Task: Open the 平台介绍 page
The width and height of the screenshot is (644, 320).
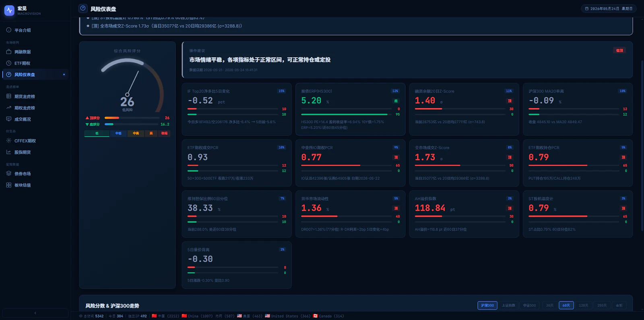Action: (35, 30)
